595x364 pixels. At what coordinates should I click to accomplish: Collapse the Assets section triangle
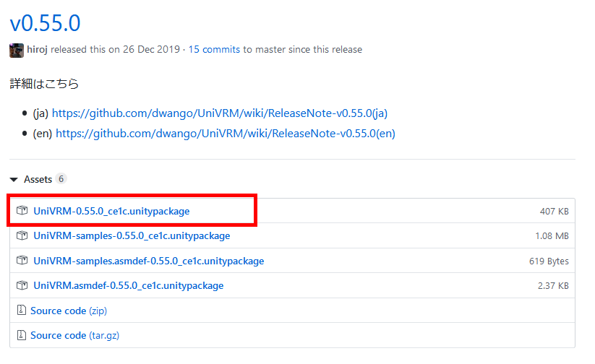tap(14, 179)
